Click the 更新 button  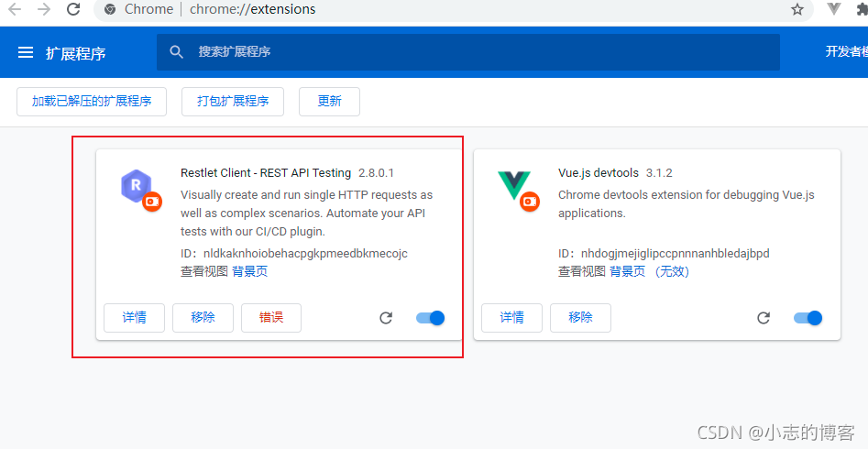click(x=329, y=102)
